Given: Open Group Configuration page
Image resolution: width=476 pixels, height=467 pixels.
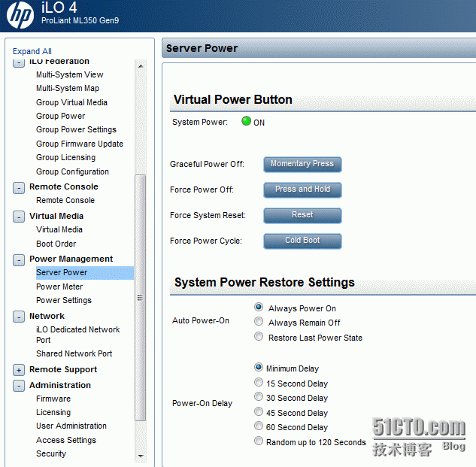Looking at the screenshot, I should [x=72, y=171].
